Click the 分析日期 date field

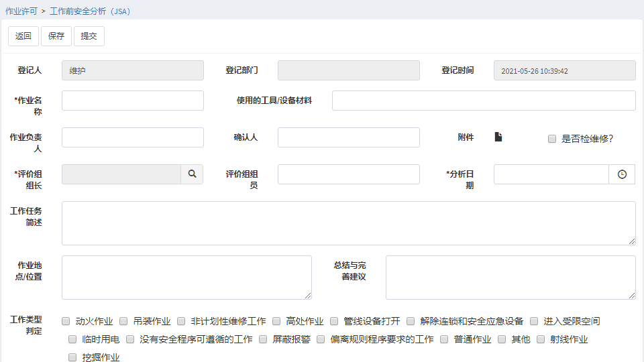pos(551,174)
